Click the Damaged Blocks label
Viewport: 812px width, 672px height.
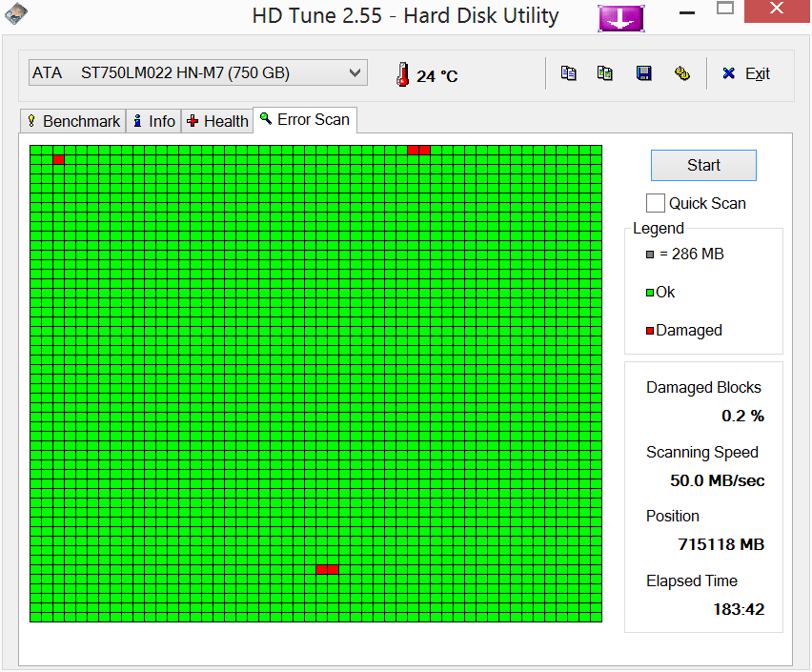pyautogui.click(x=703, y=388)
